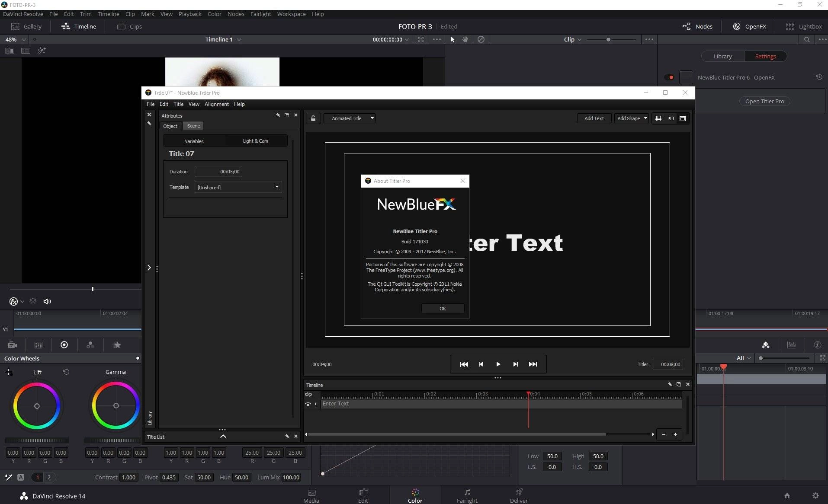Switch to the Scene tab in Attributes
Viewport: 828px width, 504px height.
(193, 126)
